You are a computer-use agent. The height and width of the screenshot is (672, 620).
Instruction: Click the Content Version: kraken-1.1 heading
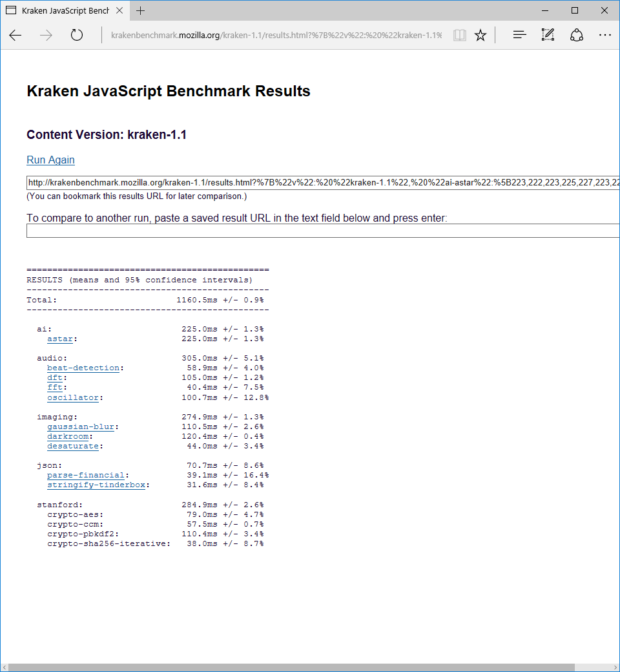[107, 134]
